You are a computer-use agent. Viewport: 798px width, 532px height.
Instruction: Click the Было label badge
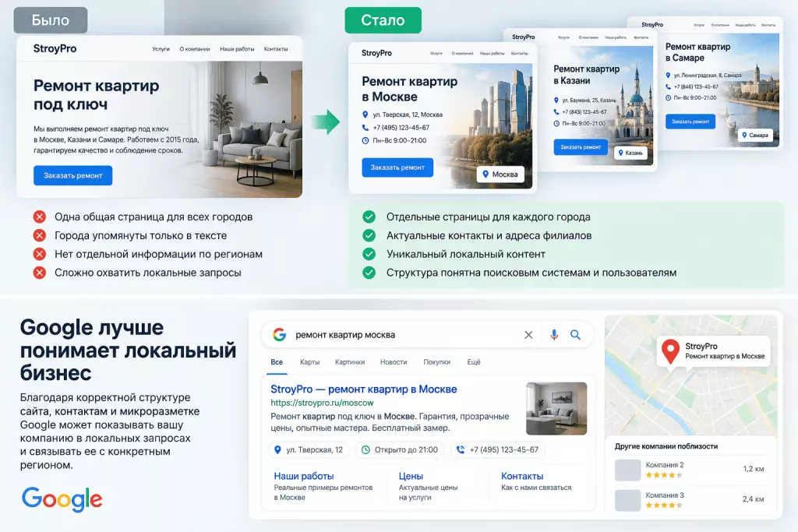click(51, 20)
